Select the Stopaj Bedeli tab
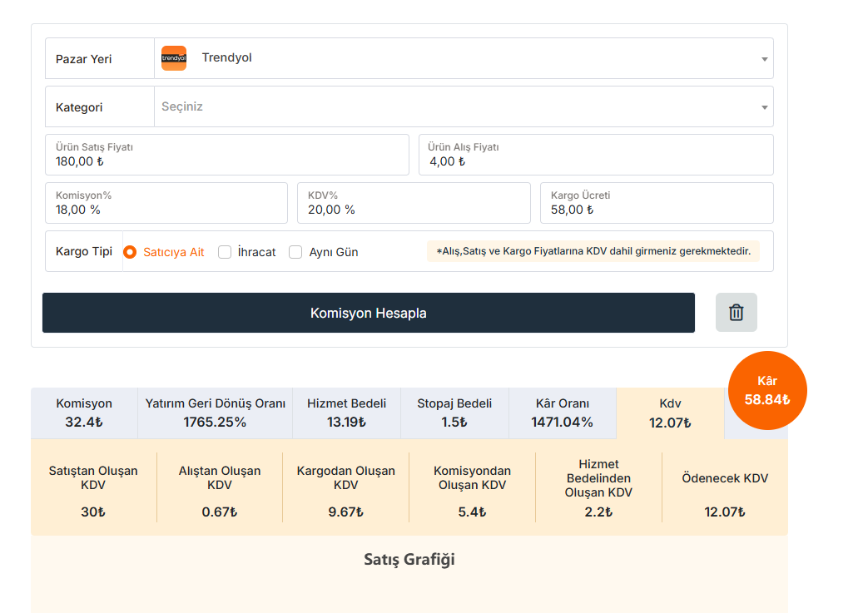Viewport: 868px width, 613px height. (454, 413)
